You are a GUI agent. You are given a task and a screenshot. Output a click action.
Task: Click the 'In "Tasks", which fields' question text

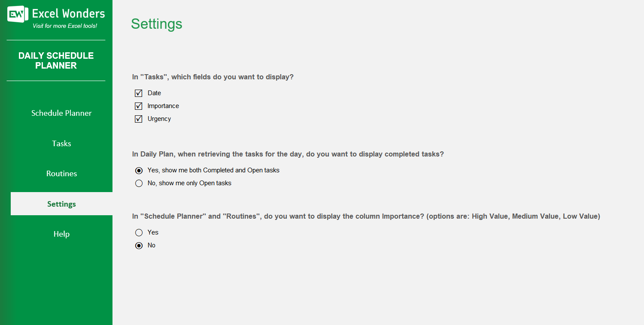tap(213, 77)
